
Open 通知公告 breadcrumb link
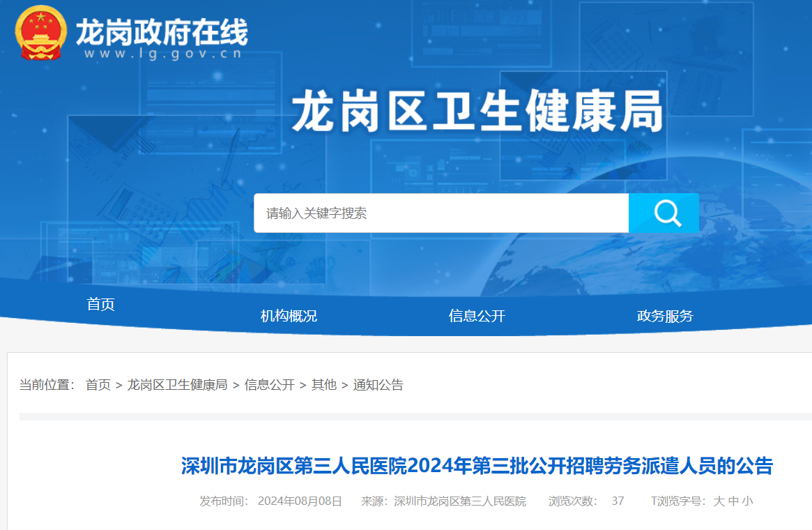point(378,385)
